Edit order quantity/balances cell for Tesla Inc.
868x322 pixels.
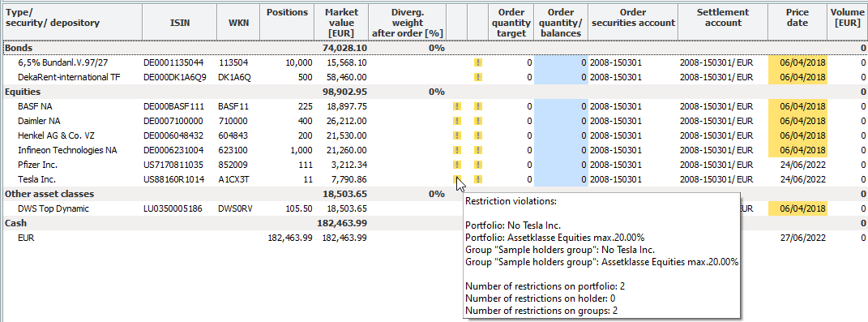click(561, 179)
